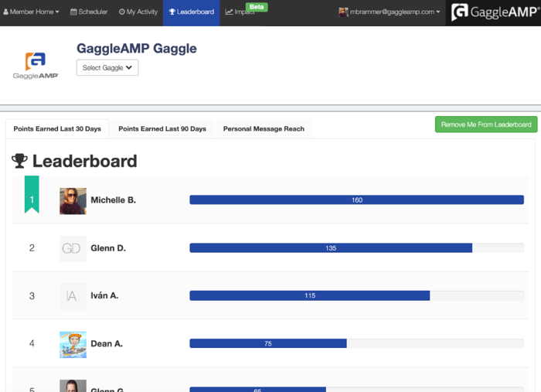Click Remove Me From Leaderboard button
Viewport: 541px width, 392px height.
(486, 124)
